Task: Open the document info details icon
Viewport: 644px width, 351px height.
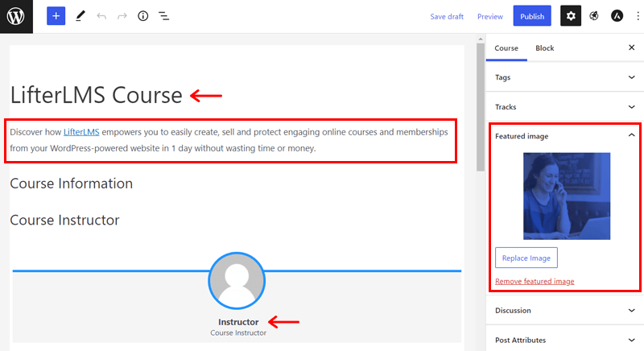Action: click(143, 16)
